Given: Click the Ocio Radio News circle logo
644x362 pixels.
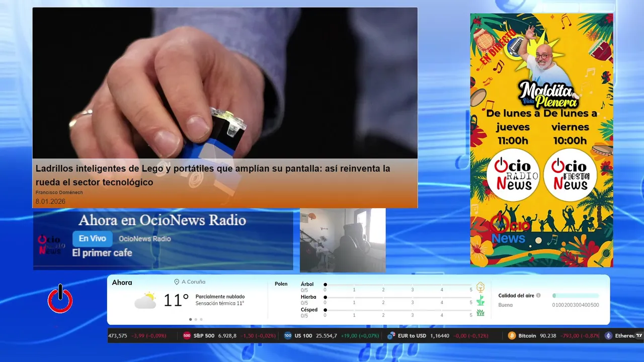Looking at the screenshot, I should (513, 174).
